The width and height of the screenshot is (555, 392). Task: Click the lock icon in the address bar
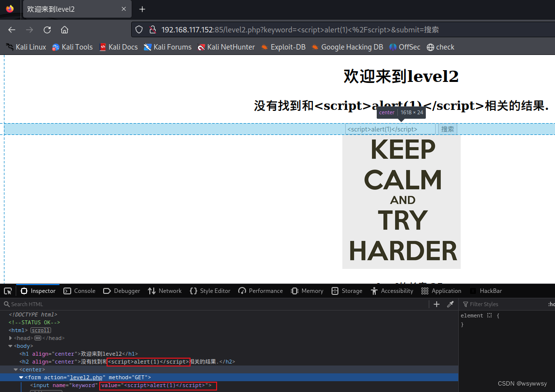point(153,29)
